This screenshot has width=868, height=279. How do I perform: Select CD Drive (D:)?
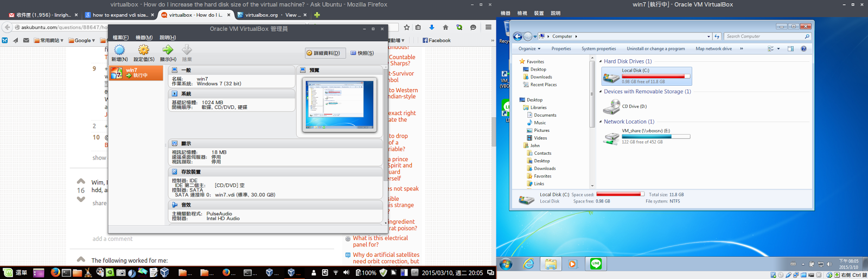tap(625, 106)
